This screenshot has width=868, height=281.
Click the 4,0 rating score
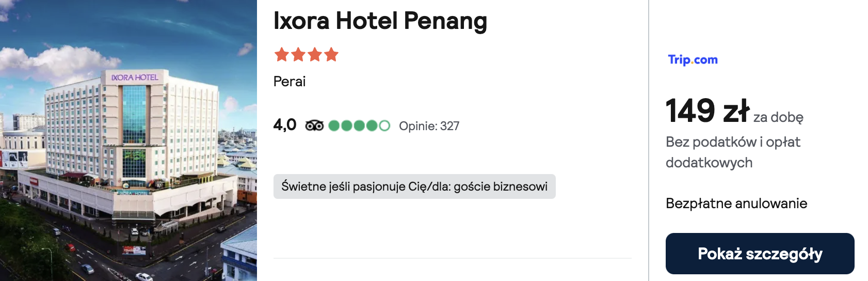285,124
